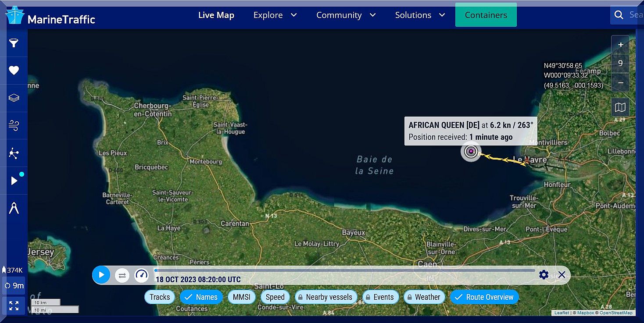
Task: Toggle the Names option off
Action: click(x=201, y=297)
